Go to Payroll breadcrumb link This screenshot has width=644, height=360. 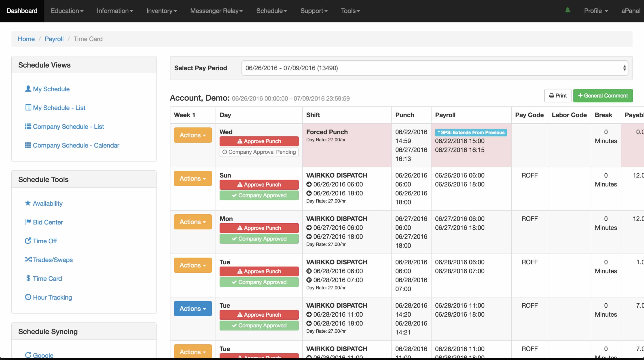pos(54,39)
